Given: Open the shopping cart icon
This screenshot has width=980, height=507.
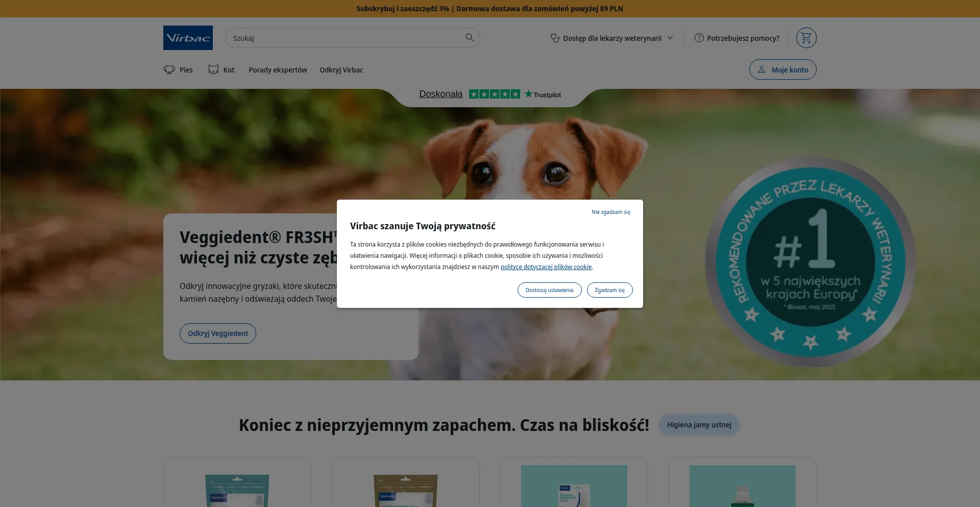Looking at the screenshot, I should [x=806, y=38].
